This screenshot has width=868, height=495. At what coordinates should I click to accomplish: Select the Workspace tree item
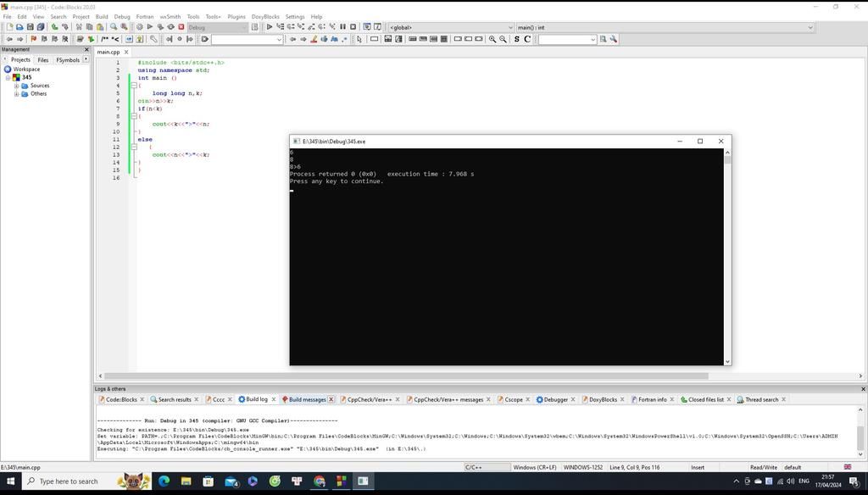[x=26, y=70]
